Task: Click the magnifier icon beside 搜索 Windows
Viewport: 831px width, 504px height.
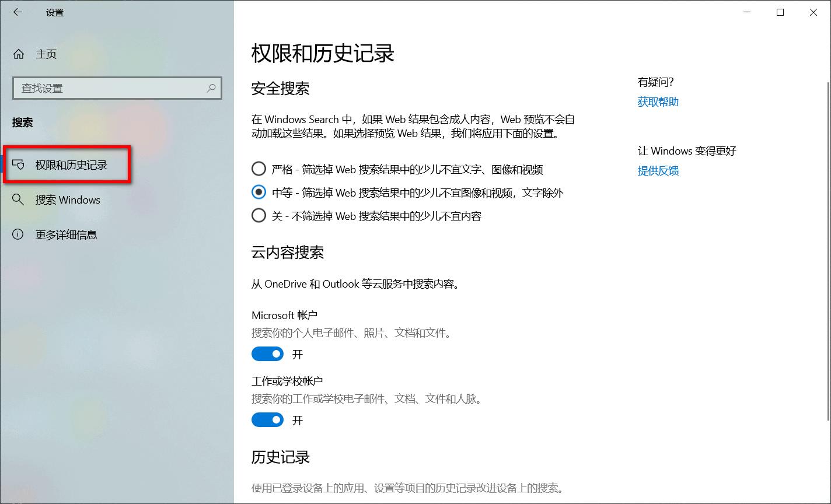Action: 18,199
